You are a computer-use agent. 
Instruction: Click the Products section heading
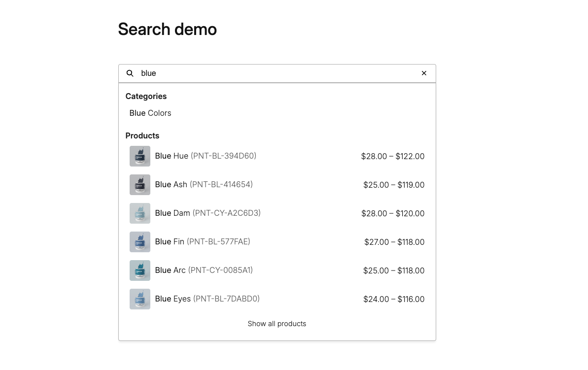click(x=142, y=135)
